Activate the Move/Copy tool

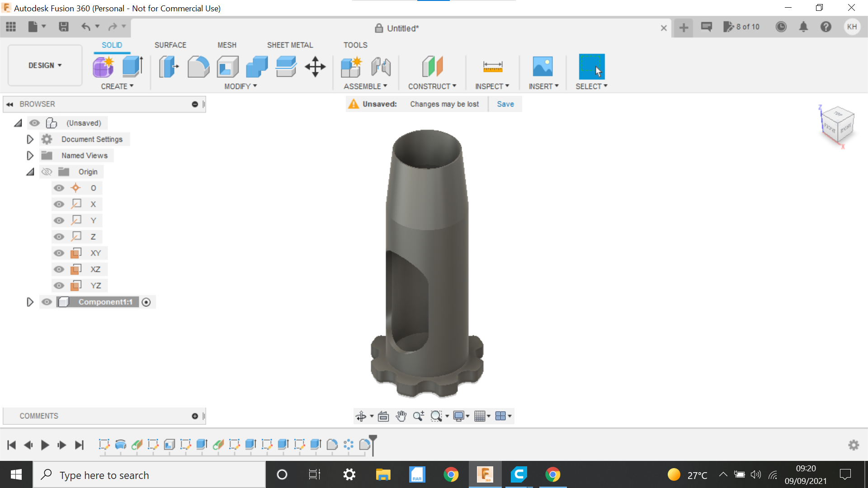point(315,67)
